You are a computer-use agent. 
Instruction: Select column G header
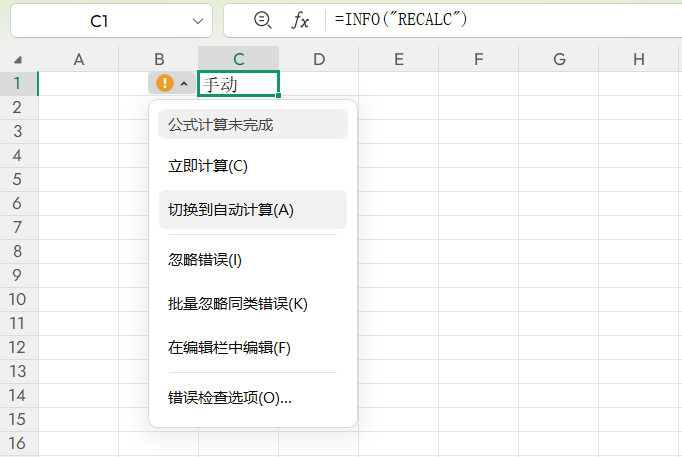click(559, 59)
